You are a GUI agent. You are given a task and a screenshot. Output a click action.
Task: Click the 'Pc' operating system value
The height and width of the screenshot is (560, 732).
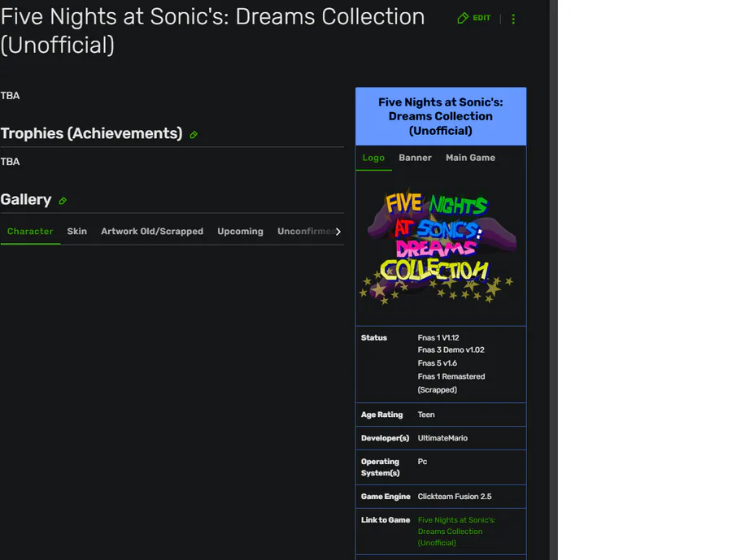(422, 462)
